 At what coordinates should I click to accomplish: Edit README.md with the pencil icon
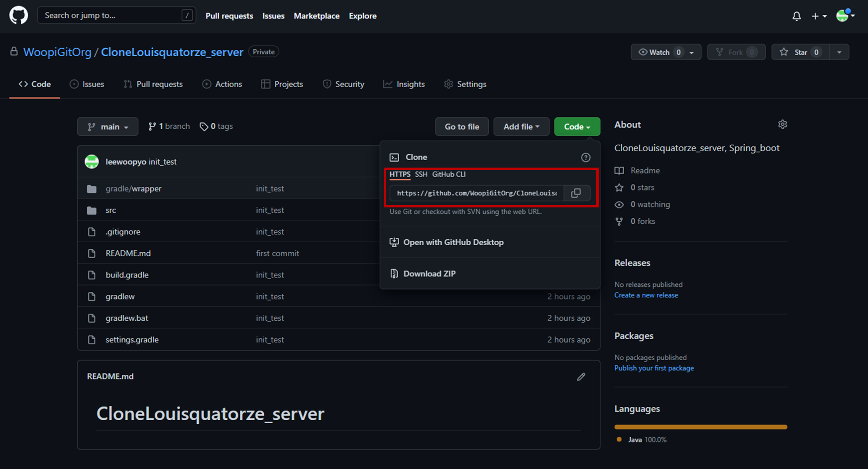[581, 376]
